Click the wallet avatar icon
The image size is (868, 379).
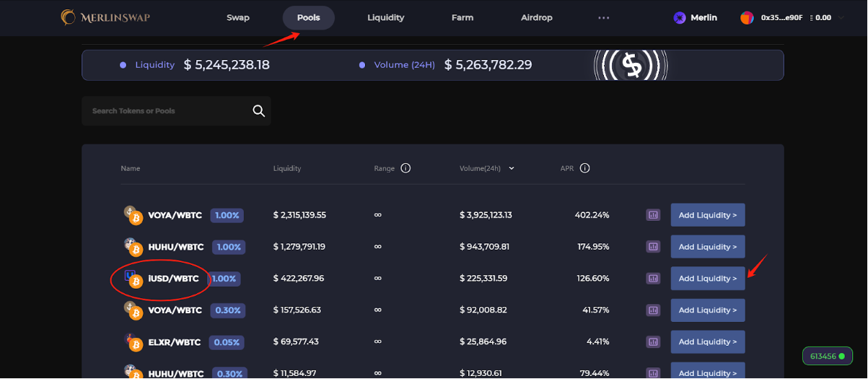pos(747,18)
